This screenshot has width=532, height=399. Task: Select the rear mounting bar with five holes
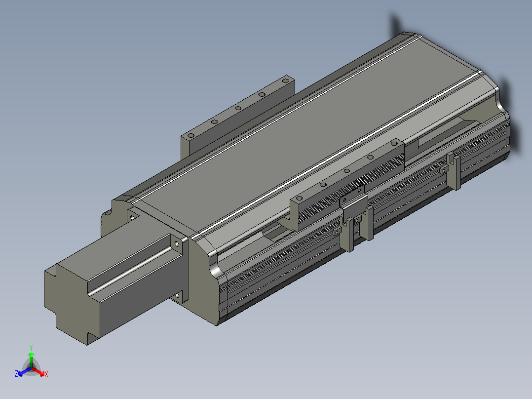[237, 117]
